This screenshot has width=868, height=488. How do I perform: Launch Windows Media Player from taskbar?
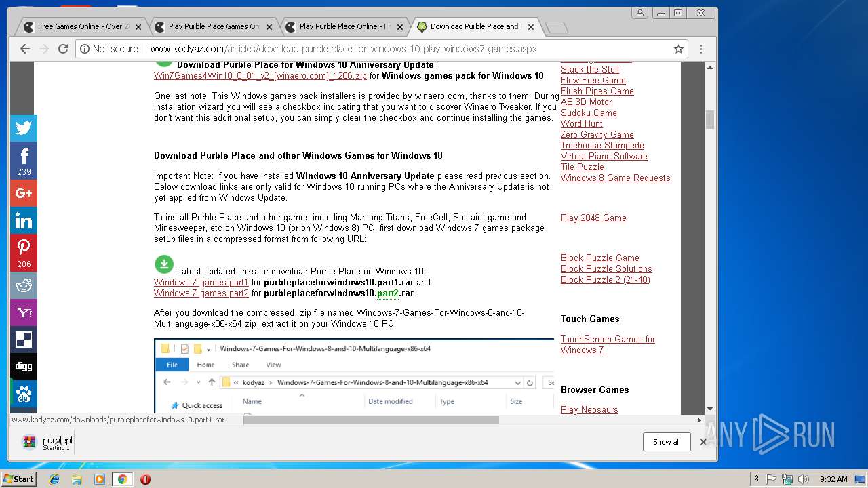[x=100, y=479]
